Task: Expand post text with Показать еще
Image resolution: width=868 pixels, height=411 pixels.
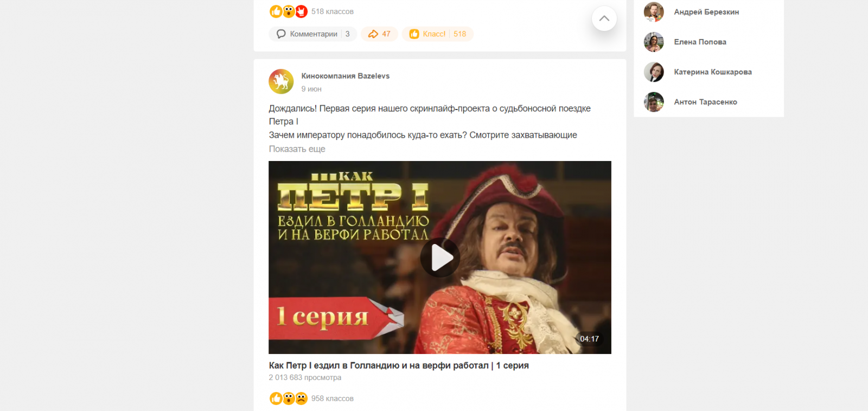Action: 297,149
